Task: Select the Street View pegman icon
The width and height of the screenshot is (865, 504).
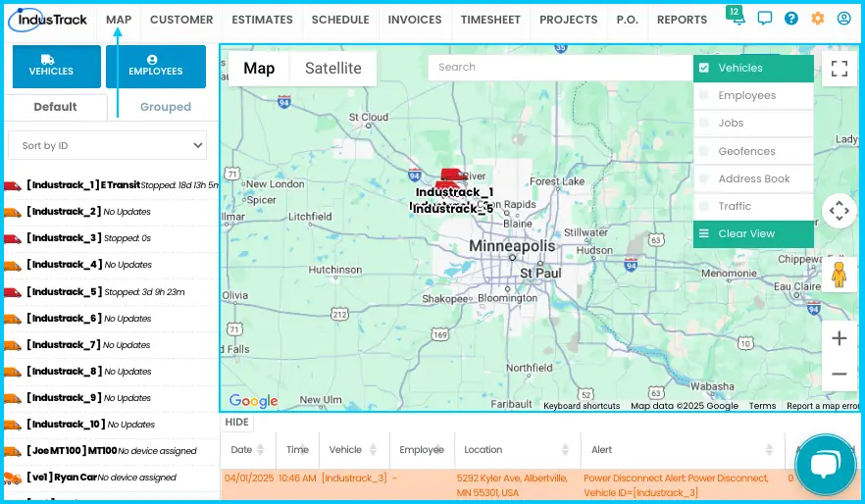Action: coord(840,275)
